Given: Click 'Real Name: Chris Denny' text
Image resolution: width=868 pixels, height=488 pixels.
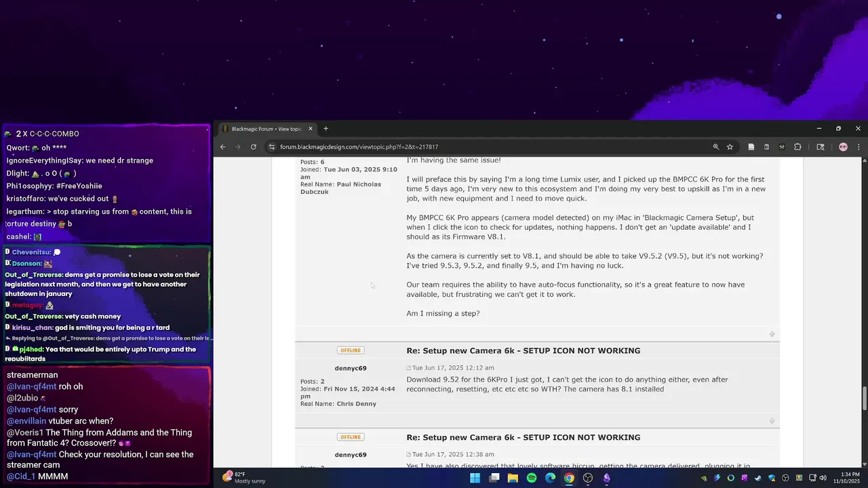Looking at the screenshot, I should (x=338, y=404).
